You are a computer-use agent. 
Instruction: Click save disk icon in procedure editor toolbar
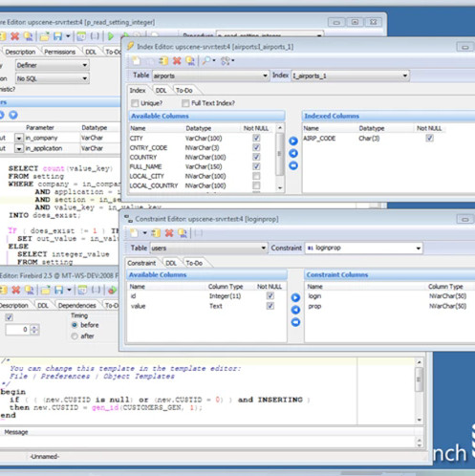click(57, 36)
